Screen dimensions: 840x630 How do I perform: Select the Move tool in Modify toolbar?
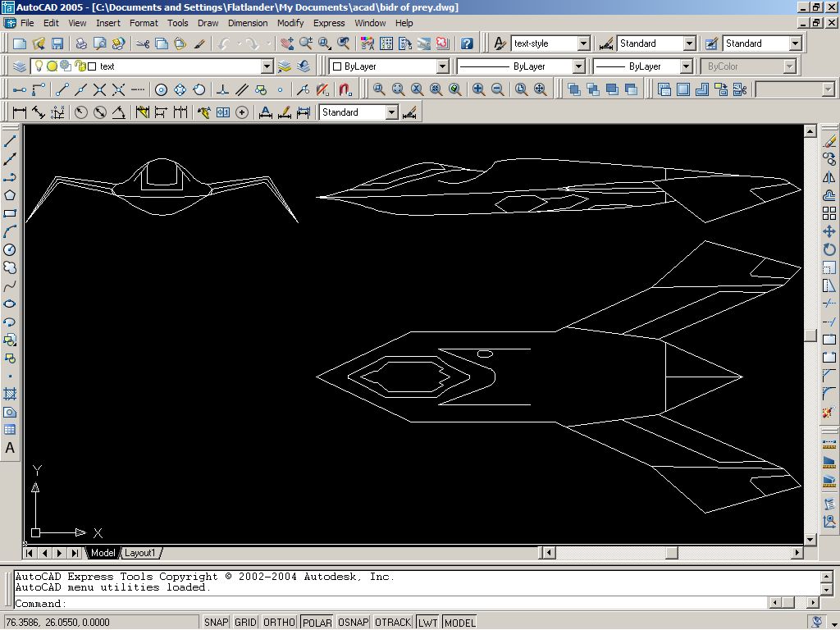[x=829, y=231]
